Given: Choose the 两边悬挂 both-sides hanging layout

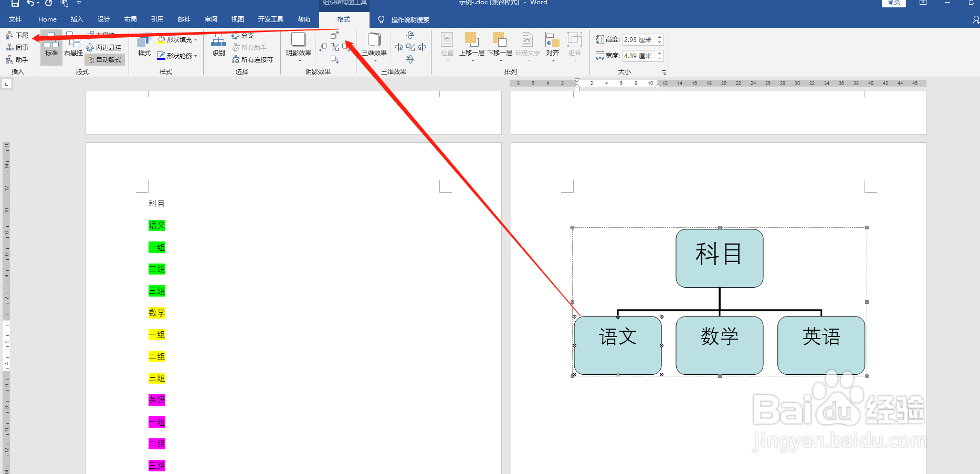Looking at the screenshot, I should 104,47.
